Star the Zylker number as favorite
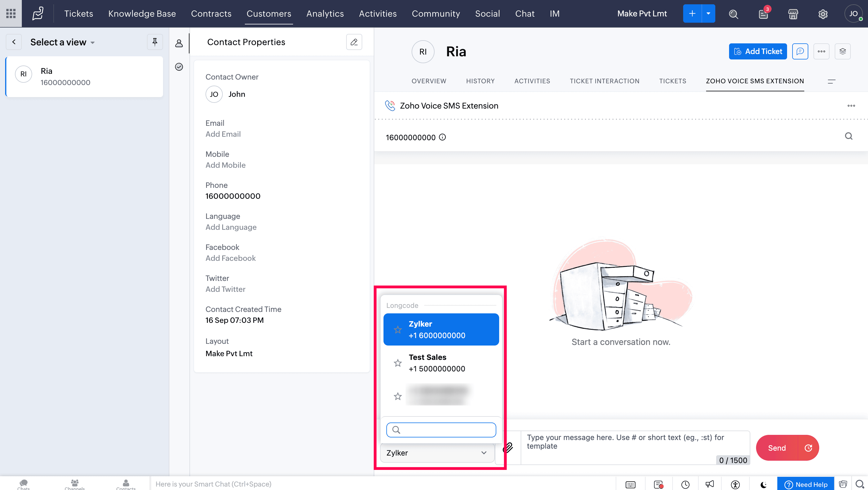 (x=398, y=329)
